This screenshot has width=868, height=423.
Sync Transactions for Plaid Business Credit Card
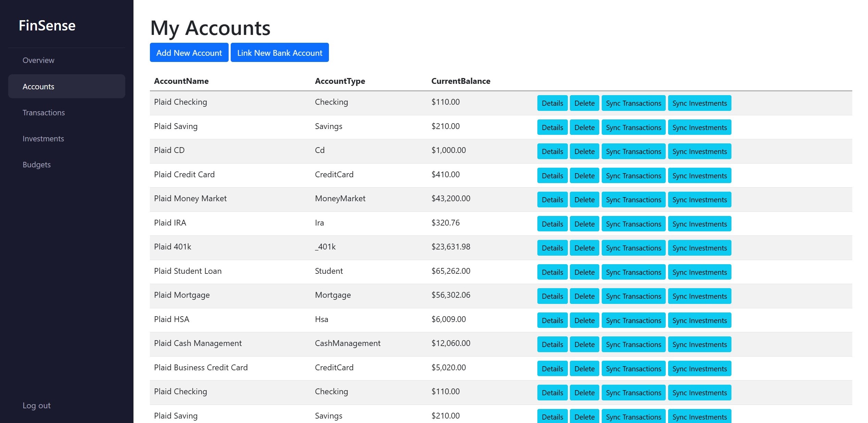[x=633, y=369]
